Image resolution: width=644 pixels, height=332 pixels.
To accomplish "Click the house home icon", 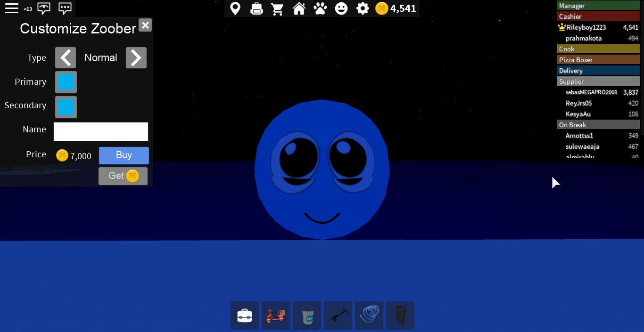I will click(x=299, y=8).
